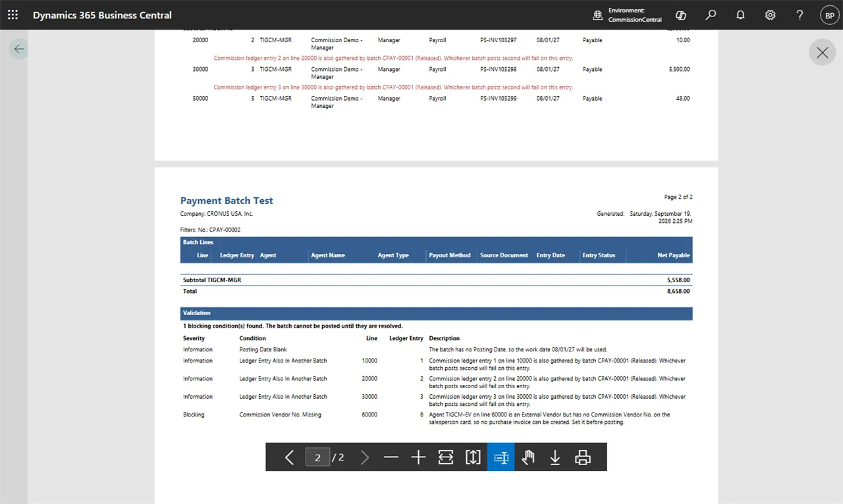Click the Subtotal TIGCM-MGR row label
The image size is (843, 504).
(x=212, y=280)
